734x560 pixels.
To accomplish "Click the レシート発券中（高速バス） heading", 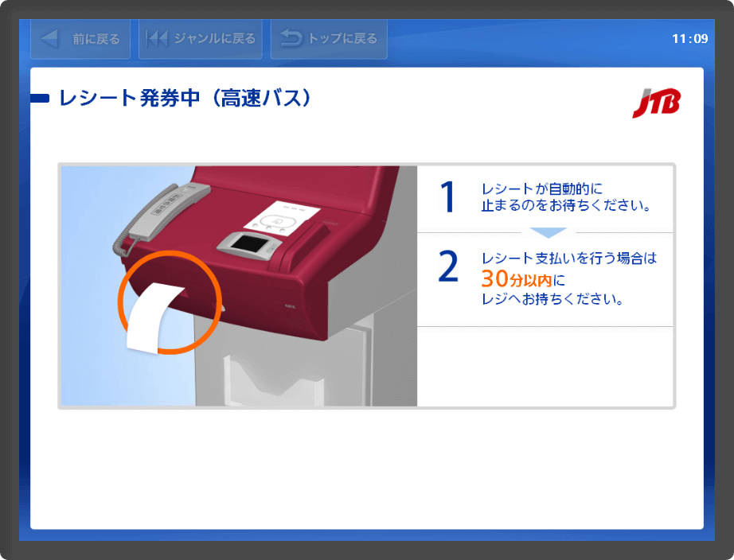I will tap(185, 98).
